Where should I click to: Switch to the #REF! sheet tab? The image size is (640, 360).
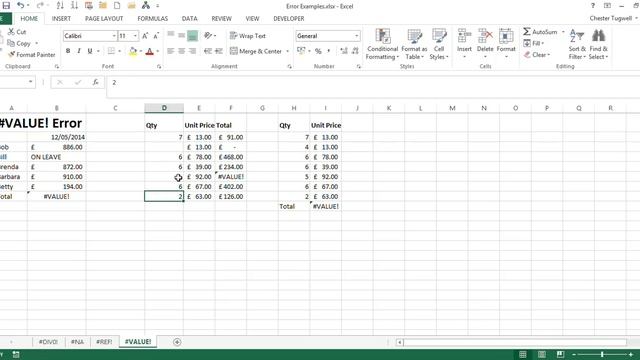(x=104, y=342)
